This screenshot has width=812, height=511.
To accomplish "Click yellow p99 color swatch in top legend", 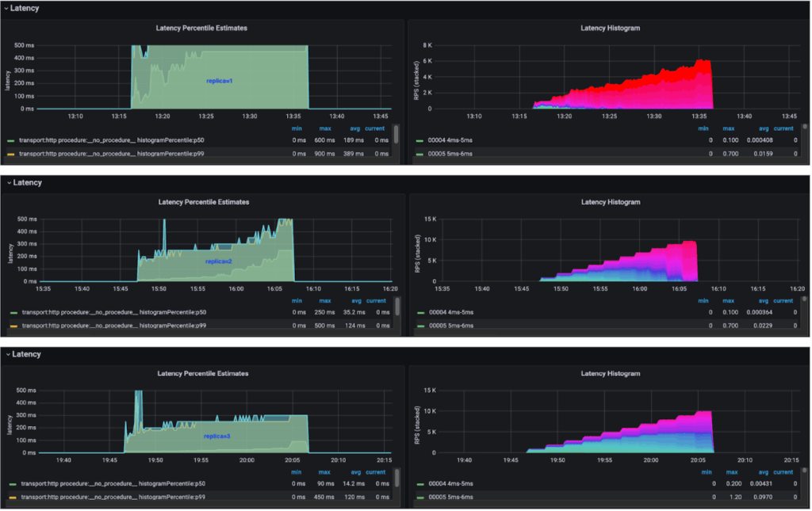I will [11, 154].
